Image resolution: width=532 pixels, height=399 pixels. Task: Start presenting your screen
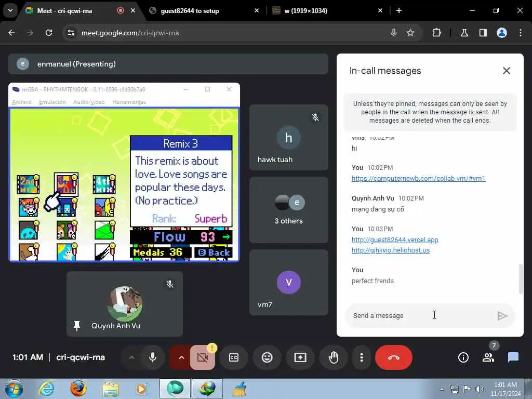(300, 357)
